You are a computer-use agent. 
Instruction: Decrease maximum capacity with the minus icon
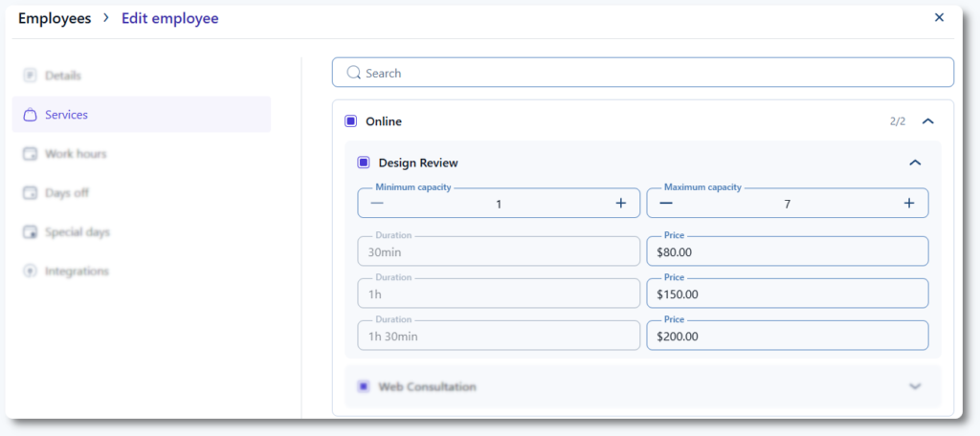[x=666, y=203]
